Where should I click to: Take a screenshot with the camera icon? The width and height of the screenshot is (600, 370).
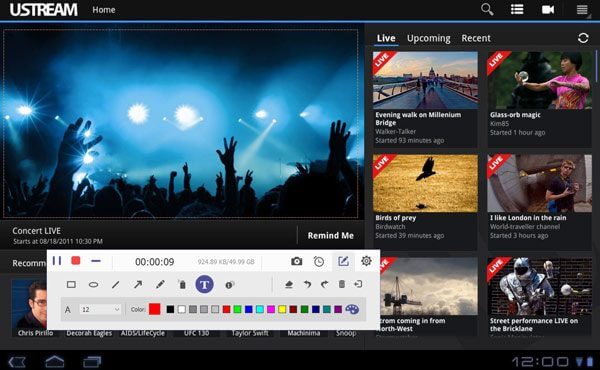(297, 261)
